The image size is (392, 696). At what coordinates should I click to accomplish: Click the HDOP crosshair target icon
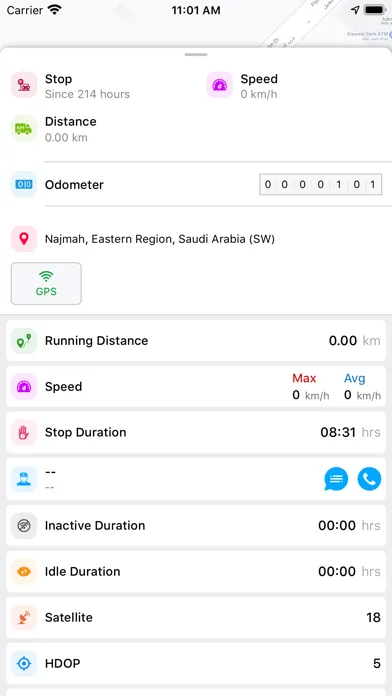tap(24, 664)
